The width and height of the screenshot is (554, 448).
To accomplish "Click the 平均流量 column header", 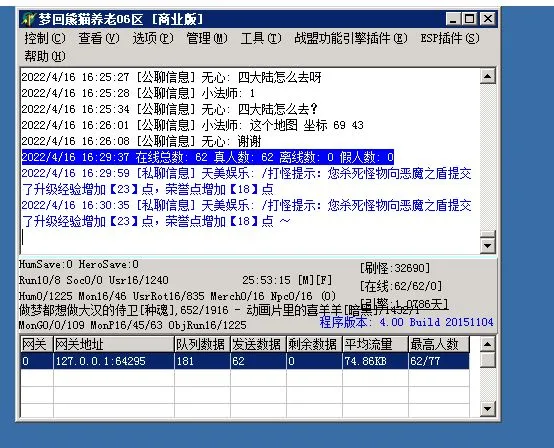I will [375, 344].
